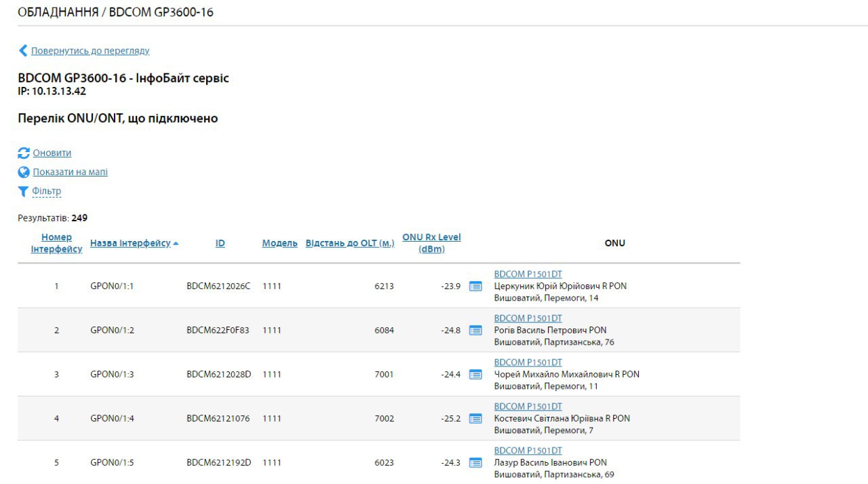
Task: Open details icon for Лазур Василь row
Action: [475, 463]
